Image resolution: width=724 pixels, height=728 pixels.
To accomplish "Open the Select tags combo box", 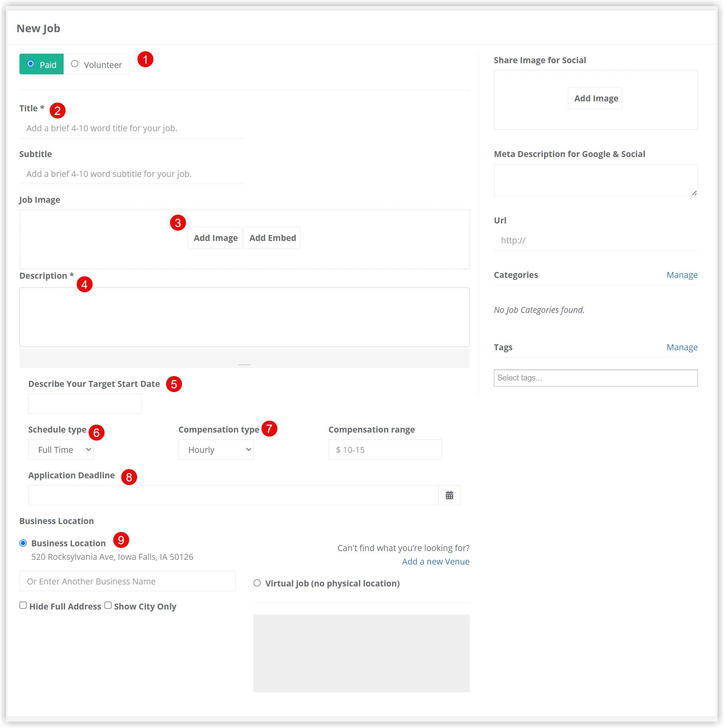I will 595,378.
